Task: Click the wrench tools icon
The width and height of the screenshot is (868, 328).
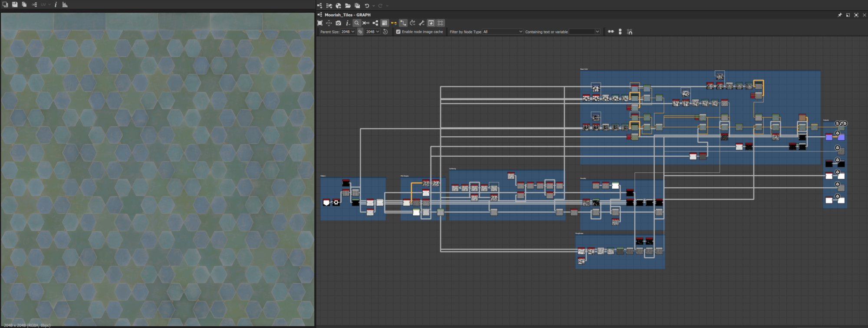Action: [421, 23]
